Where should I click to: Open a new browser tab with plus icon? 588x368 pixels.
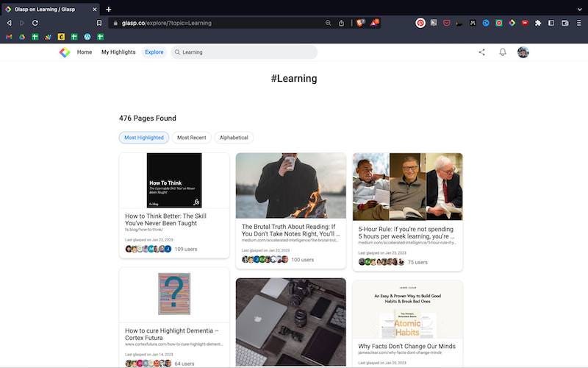point(108,9)
